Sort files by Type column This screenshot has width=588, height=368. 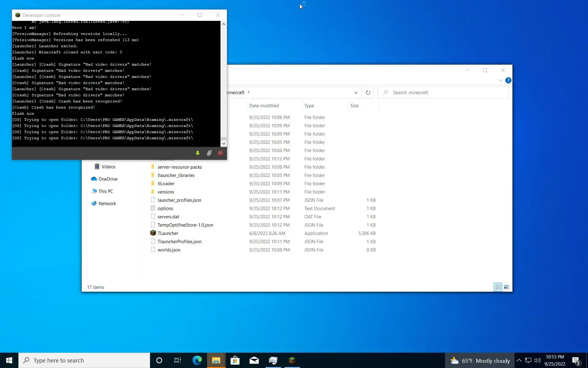(x=309, y=105)
